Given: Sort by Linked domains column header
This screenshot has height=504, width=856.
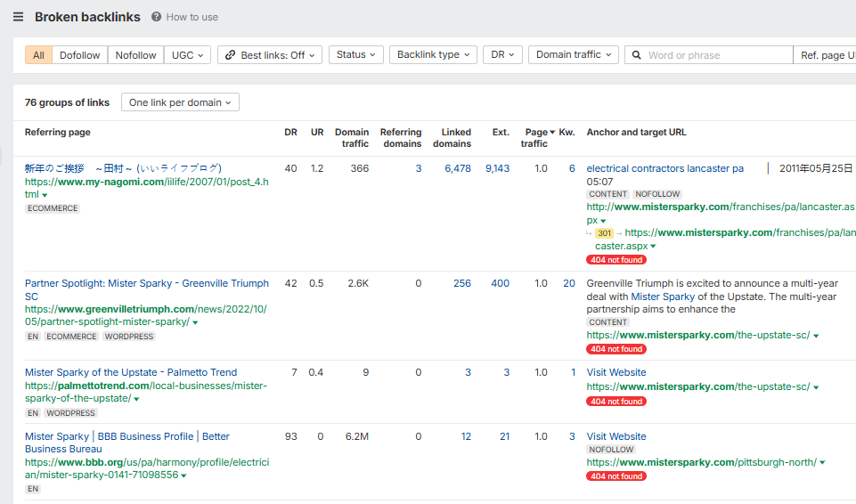Looking at the screenshot, I should point(452,137).
